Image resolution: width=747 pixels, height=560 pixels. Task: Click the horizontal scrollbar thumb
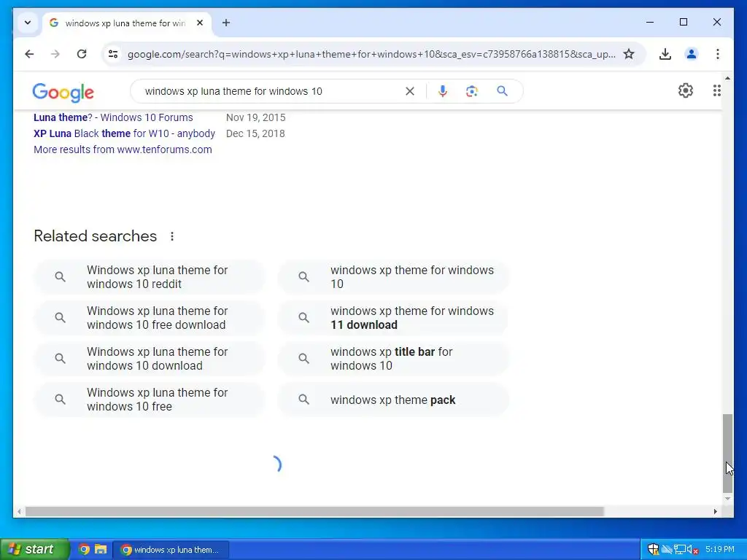[314, 511]
